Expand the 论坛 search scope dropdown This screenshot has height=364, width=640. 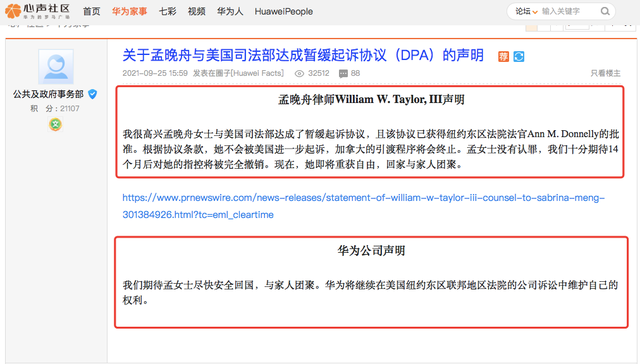pos(526,11)
